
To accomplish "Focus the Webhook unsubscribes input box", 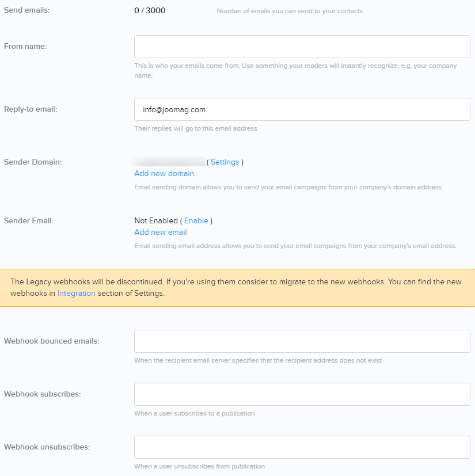I will click(x=302, y=447).
